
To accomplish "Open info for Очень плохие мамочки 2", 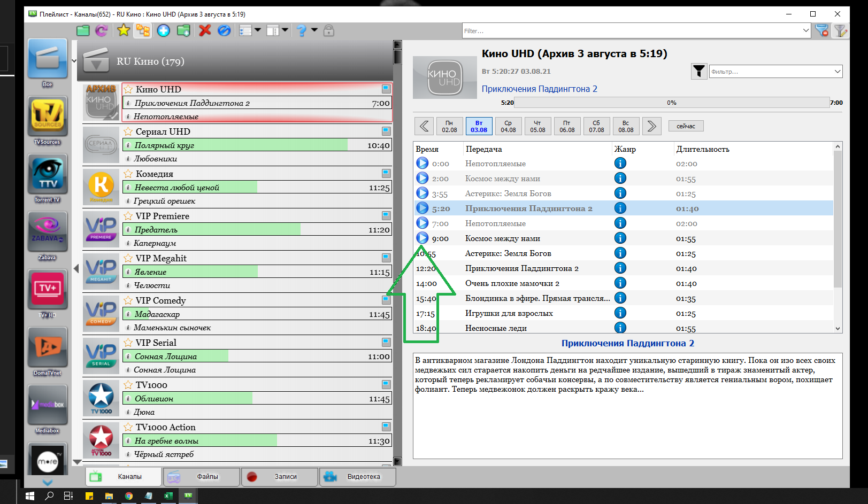I will pyautogui.click(x=620, y=283).
